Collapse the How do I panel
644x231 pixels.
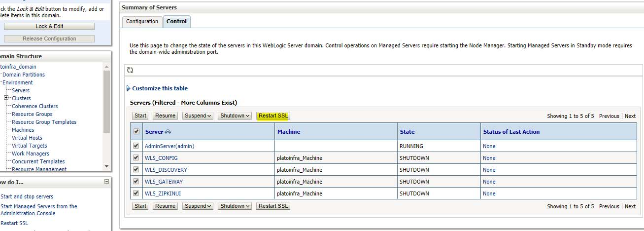[106, 182]
